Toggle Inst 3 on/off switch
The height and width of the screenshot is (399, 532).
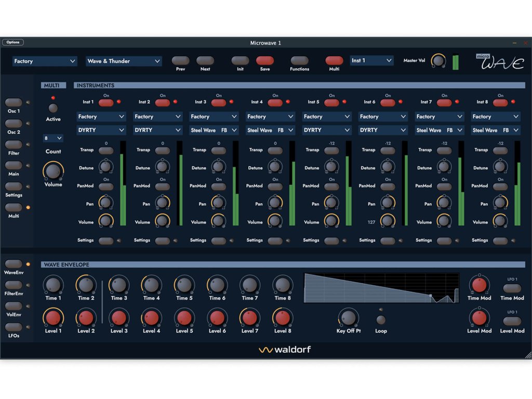point(219,102)
